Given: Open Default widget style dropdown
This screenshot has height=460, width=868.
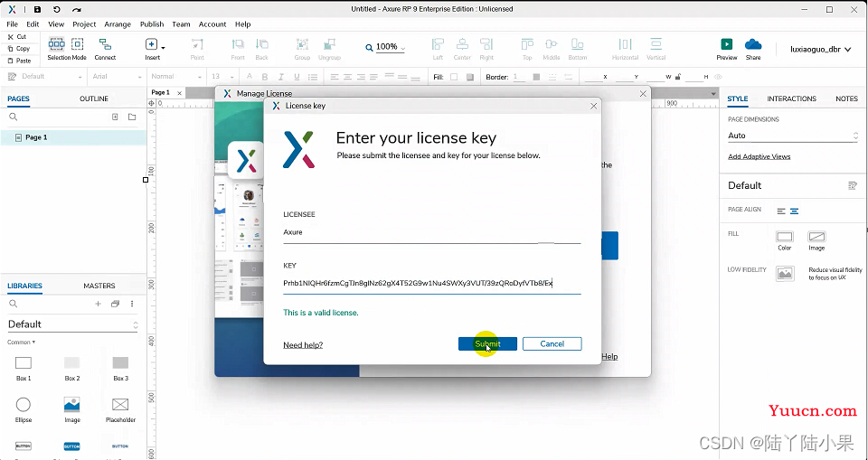Looking at the screenshot, I should pyautogui.click(x=51, y=77).
